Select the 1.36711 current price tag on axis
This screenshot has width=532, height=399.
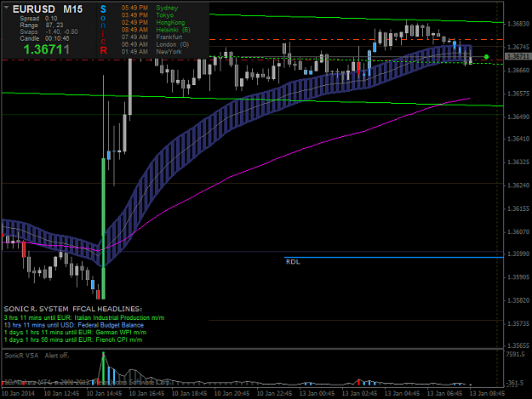[x=518, y=56]
